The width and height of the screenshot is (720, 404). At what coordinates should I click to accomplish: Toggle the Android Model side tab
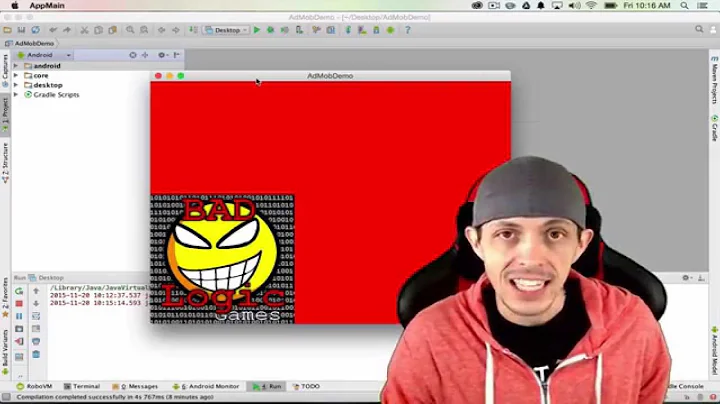pos(714,350)
